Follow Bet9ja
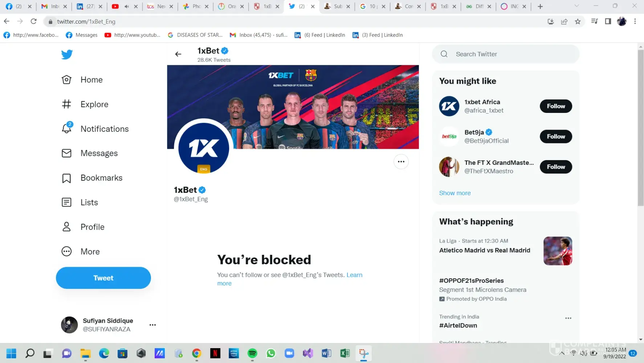The image size is (644, 363). click(556, 136)
